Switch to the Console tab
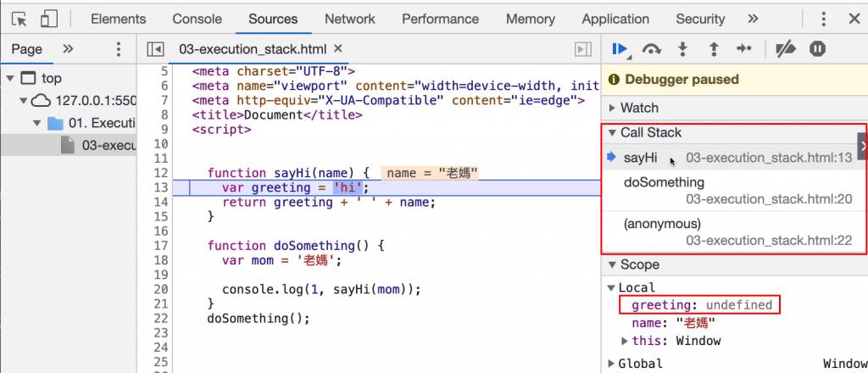868x373 pixels. [x=197, y=19]
